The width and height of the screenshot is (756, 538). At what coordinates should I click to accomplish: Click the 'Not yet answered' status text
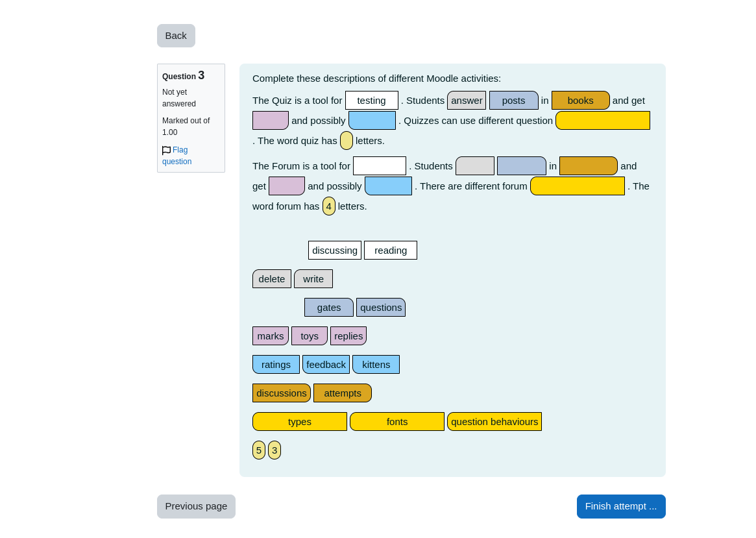pyautogui.click(x=179, y=98)
